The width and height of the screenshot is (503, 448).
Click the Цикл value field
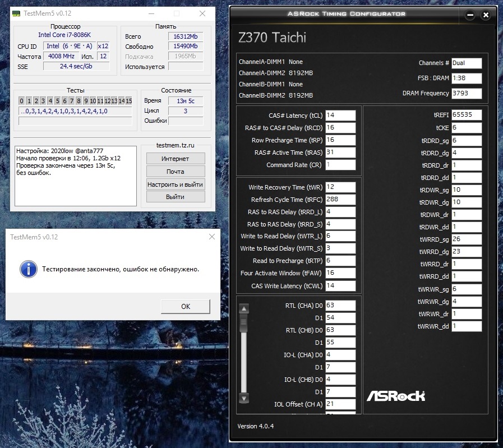tap(186, 111)
